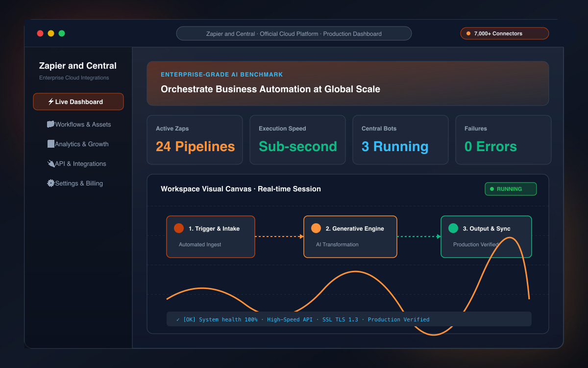Click the "ENTERPRISE-GRADE AI BENCHMARK" label
Viewport: 588px width, 368px height.
click(222, 75)
